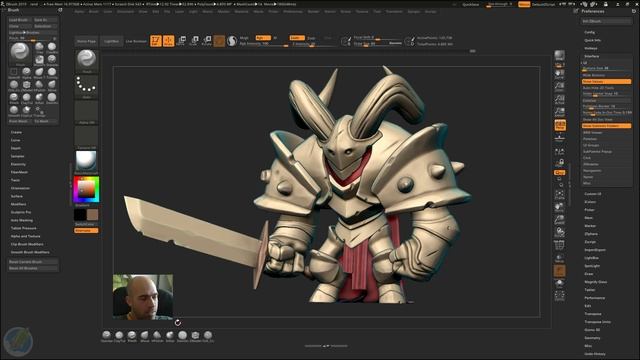Click the Scroll canvas icon
The image size is (640, 360).
point(560,74)
